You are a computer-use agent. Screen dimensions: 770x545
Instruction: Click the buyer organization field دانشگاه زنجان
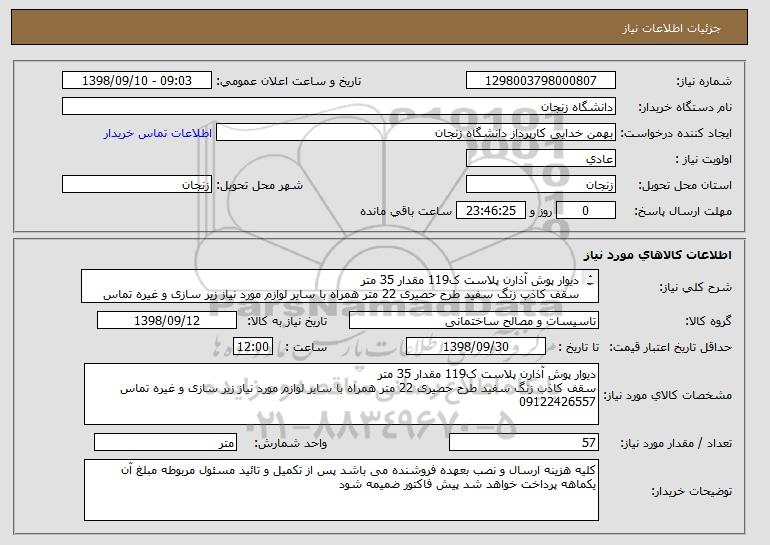(x=339, y=107)
